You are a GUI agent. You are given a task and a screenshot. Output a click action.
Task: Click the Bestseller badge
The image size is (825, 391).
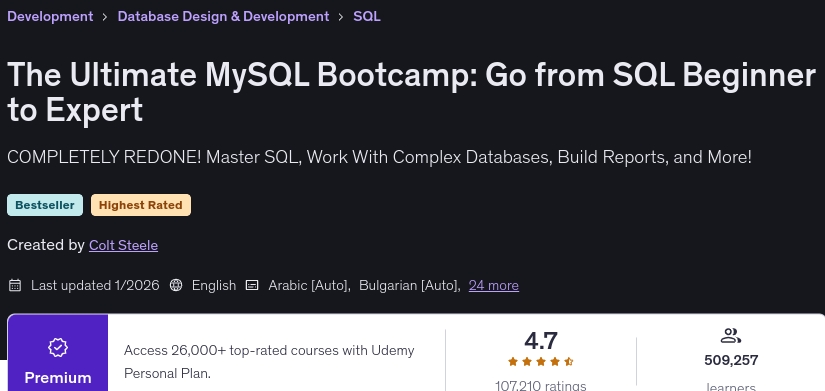coord(45,205)
